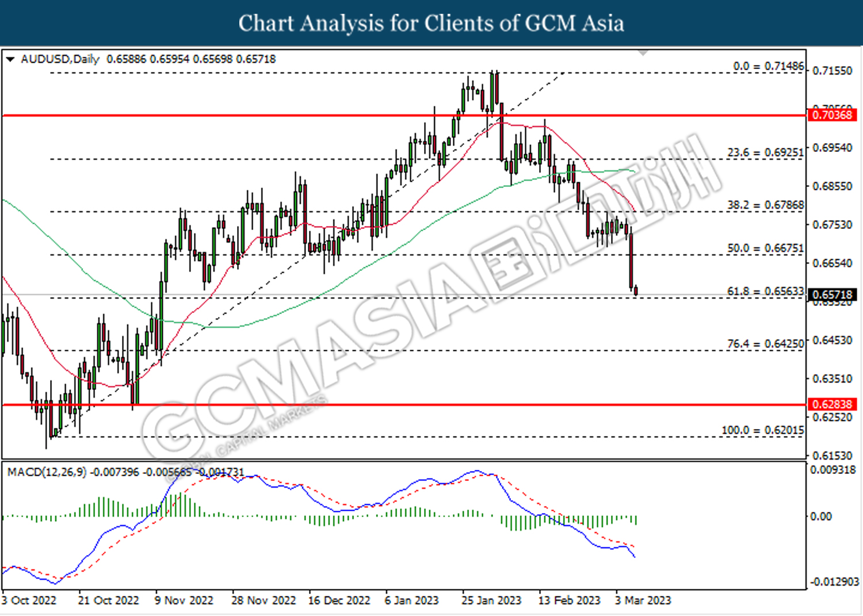Click the date label 21 Oct 2022

click(x=109, y=600)
